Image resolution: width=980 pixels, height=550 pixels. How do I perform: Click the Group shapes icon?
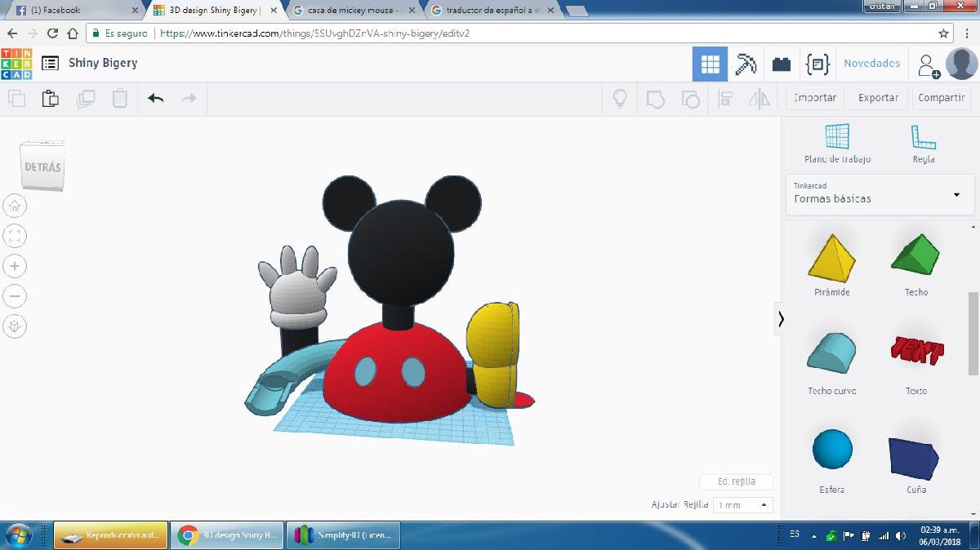point(655,99)
